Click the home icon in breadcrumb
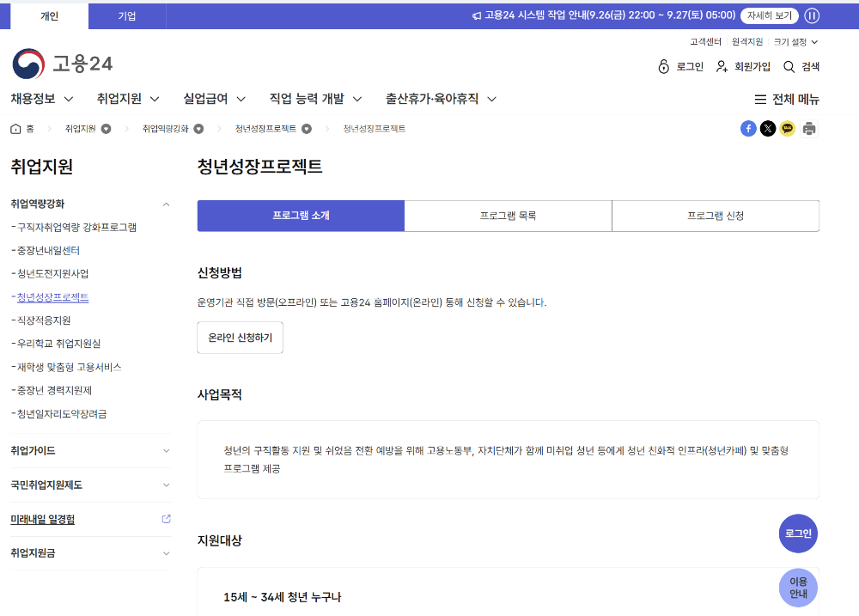Screen dimensions: 859x616 click(x=14, y=128)
